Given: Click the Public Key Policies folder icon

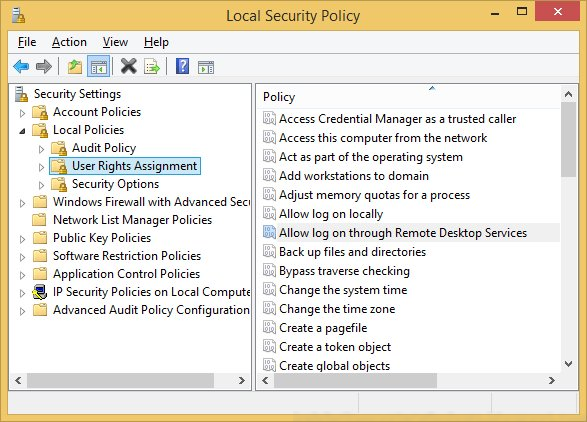Looking at the screenshot, I should (40, 238).
